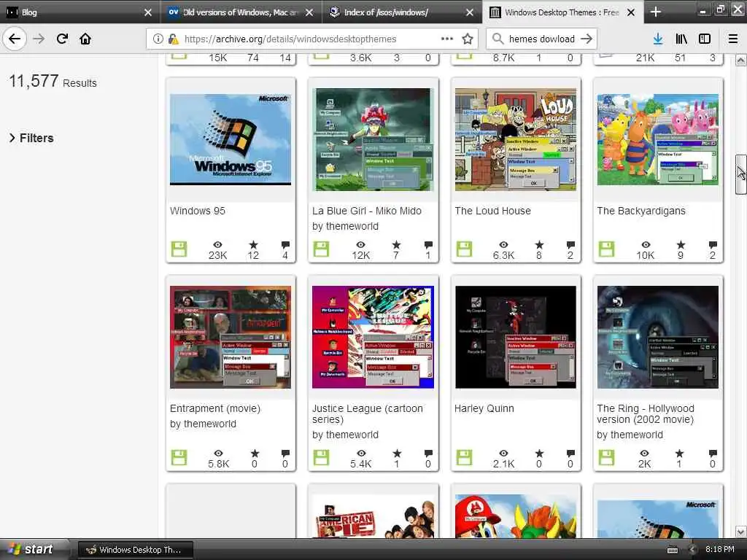Viewport: 747px width, 560px height.
Task: Open The Backyardigans item link
Action: point(640,211)
